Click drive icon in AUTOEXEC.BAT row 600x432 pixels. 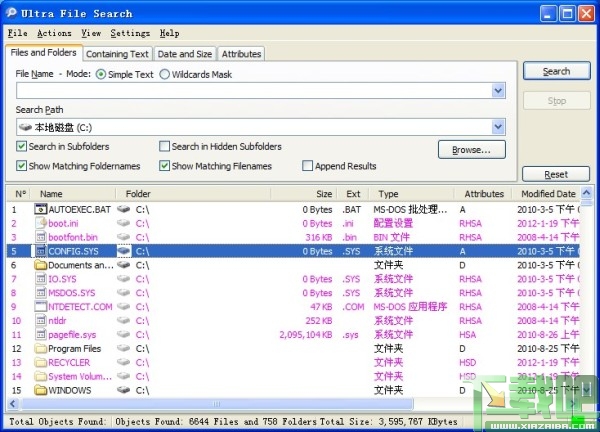click(124, 209)
